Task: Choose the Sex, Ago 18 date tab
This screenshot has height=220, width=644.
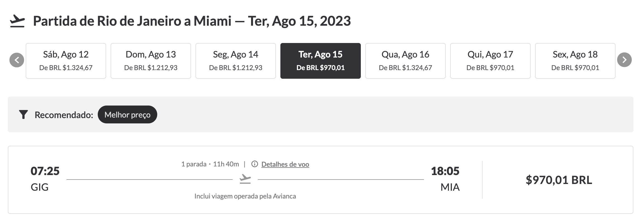Action: pyautogui.click(x=575, y=61)
